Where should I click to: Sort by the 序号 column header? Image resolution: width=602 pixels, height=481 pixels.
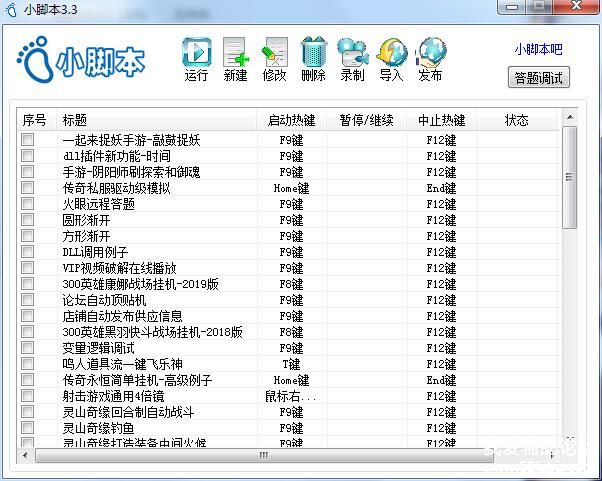coord(37,120)
